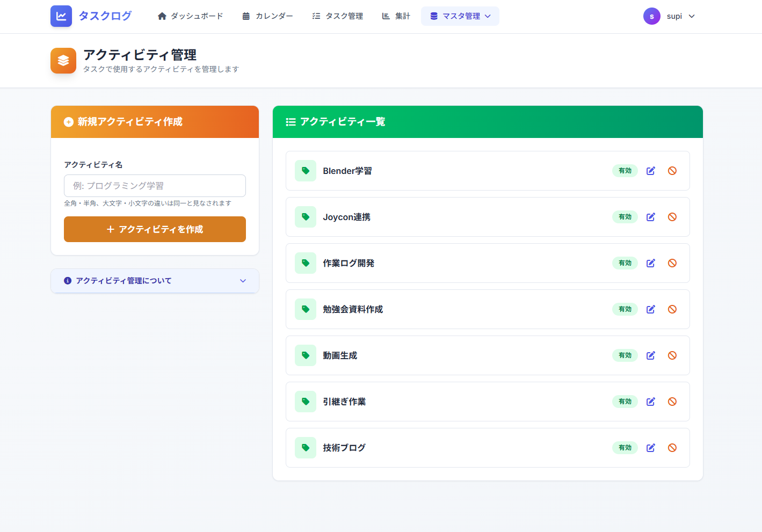
Task: Open the カレンダー page
Action: [x=267, y=16]
